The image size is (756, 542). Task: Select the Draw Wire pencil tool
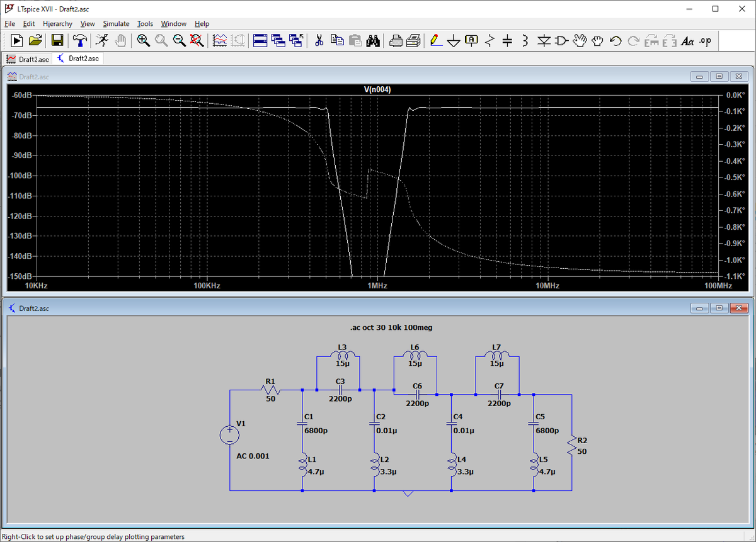(x=436, y=40)
